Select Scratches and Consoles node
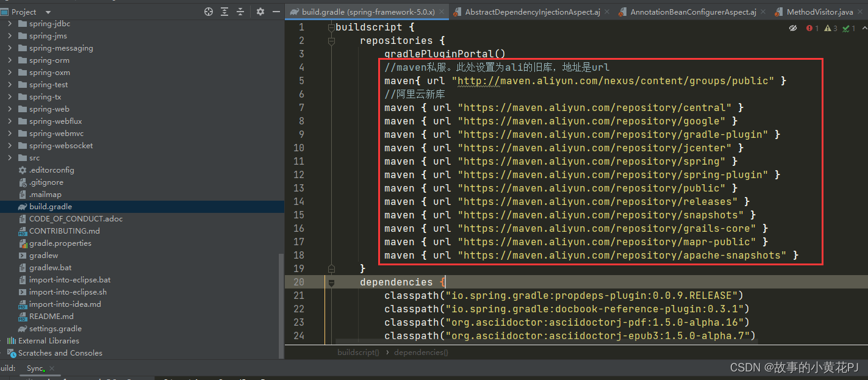This screenshot has height=380, width=868. pyautogui.click(x=60, y=353)
